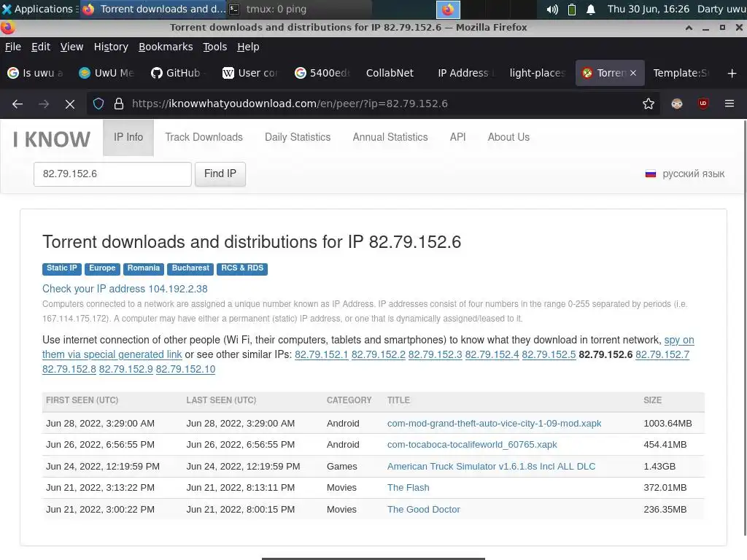Open The Flash torrent link
Viewport: 747px width, 560px height.
pyautogui.click(x=409, y=488)
